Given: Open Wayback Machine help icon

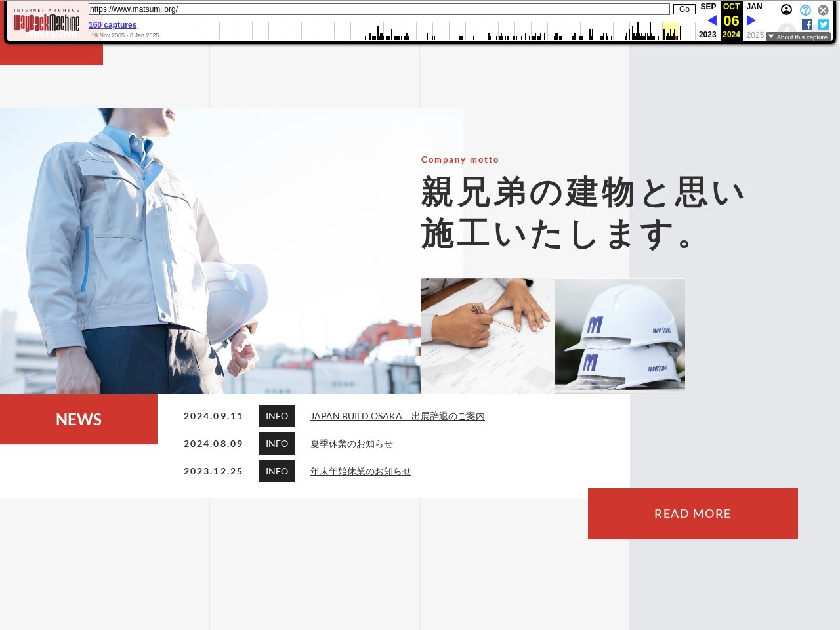Looking at the screenshot, I should [x=805, y=10].
